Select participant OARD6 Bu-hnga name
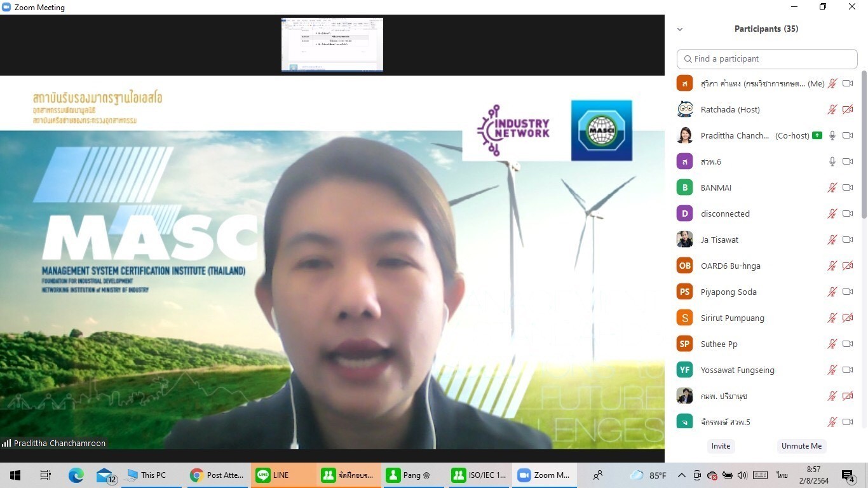Image resolution: width=868 pixels, height=488 pixels. point(730,266)
